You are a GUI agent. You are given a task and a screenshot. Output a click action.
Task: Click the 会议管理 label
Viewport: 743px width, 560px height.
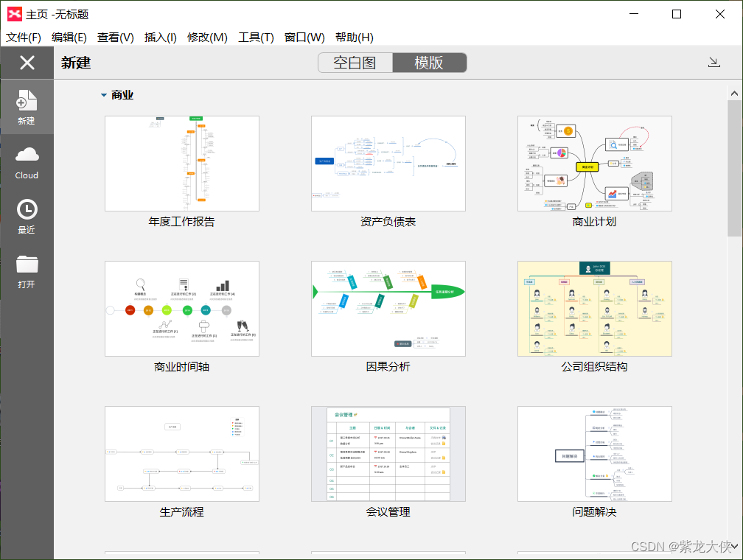[x=388, y=512]
